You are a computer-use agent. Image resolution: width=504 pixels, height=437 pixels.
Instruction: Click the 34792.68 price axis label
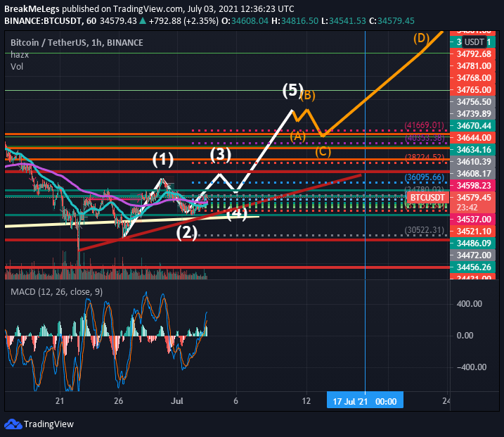pyautogui.click(x=474, y=53)
